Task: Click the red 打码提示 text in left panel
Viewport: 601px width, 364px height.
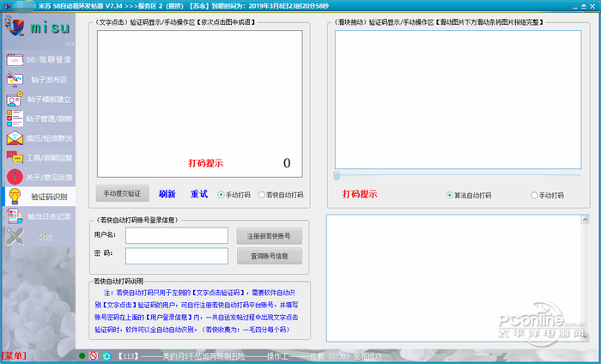Action: click(206, 163)
